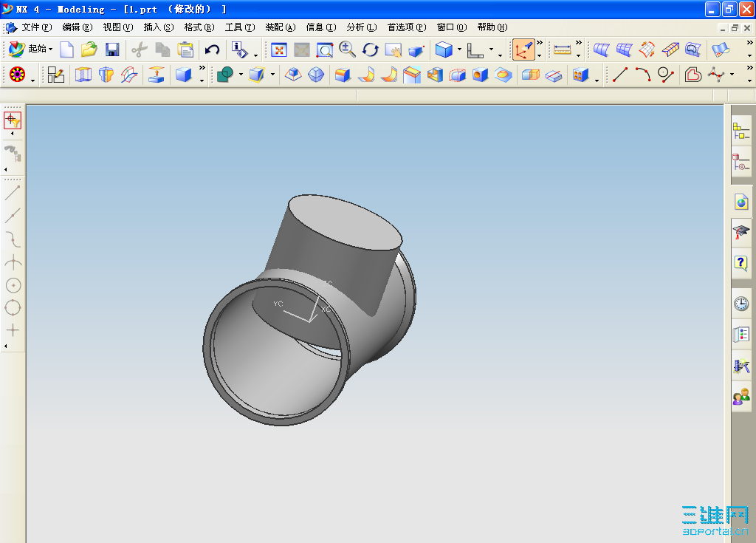
Task: Open the 起始 Start application dropdown
Action: (31, 49)
